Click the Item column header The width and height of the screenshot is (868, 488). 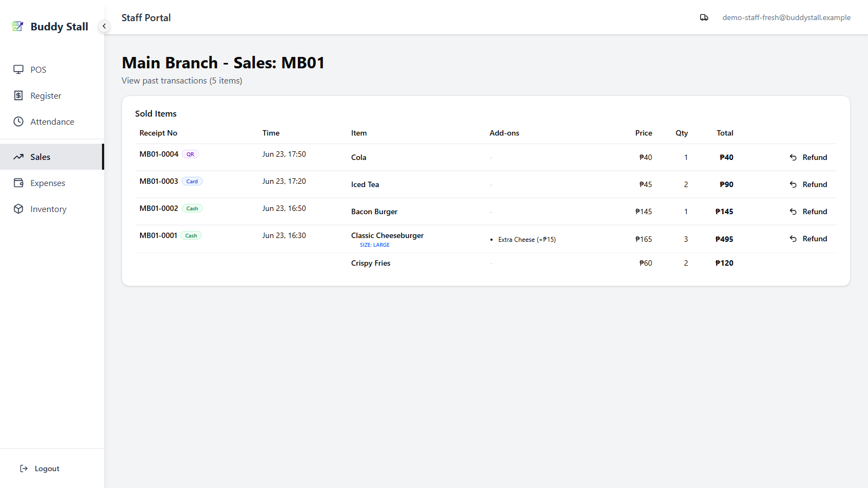click(x=359, y=133)
